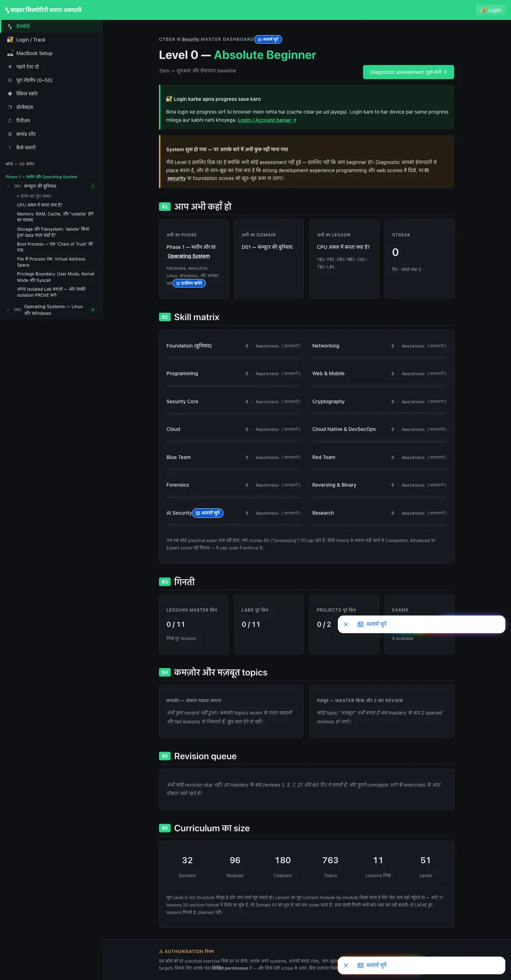Screen dimensions: 511x980
Task: Click the green 7 count badge on D01
Action: (x=93, y=186)
